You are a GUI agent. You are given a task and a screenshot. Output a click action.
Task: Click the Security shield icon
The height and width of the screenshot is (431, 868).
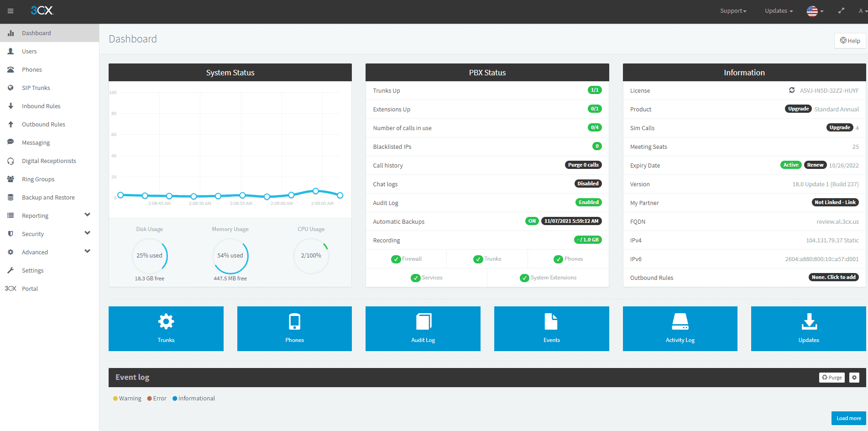click(10, 234)
